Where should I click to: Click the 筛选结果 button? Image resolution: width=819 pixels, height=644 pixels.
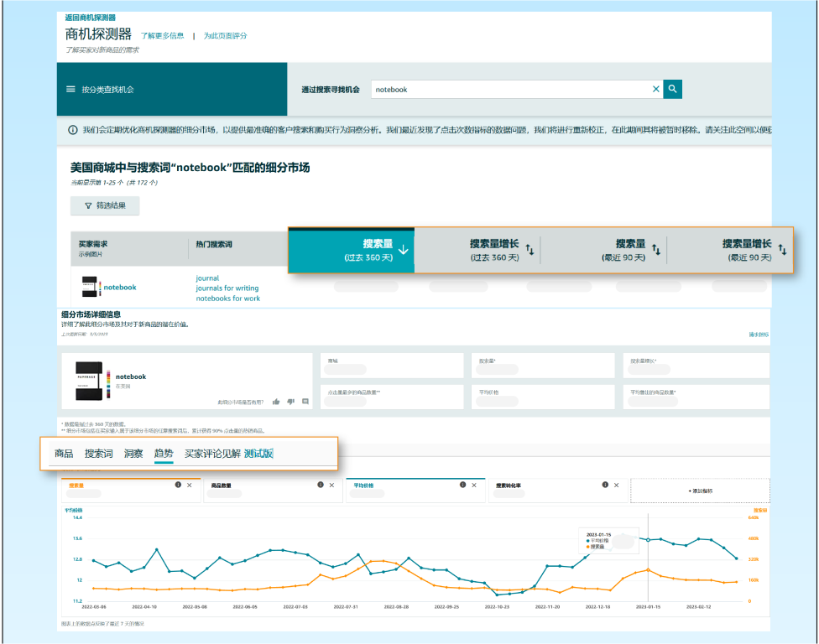105,205
